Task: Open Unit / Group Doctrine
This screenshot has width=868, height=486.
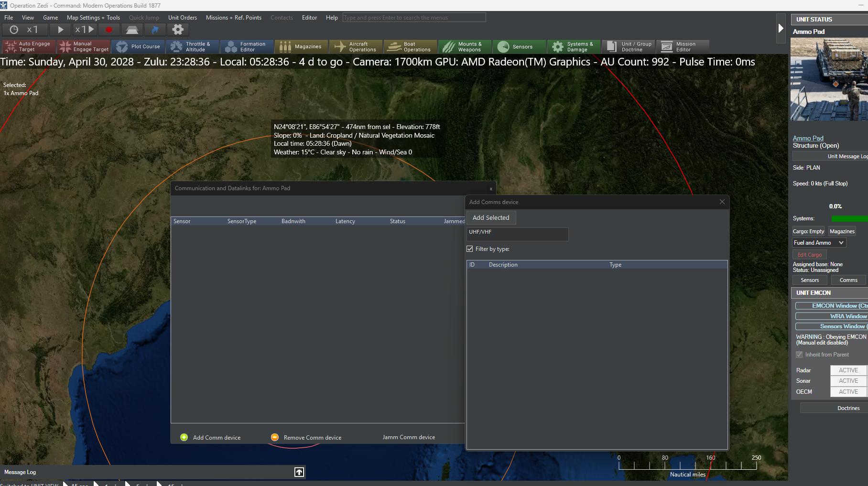Action: click(x=628, y=46)
